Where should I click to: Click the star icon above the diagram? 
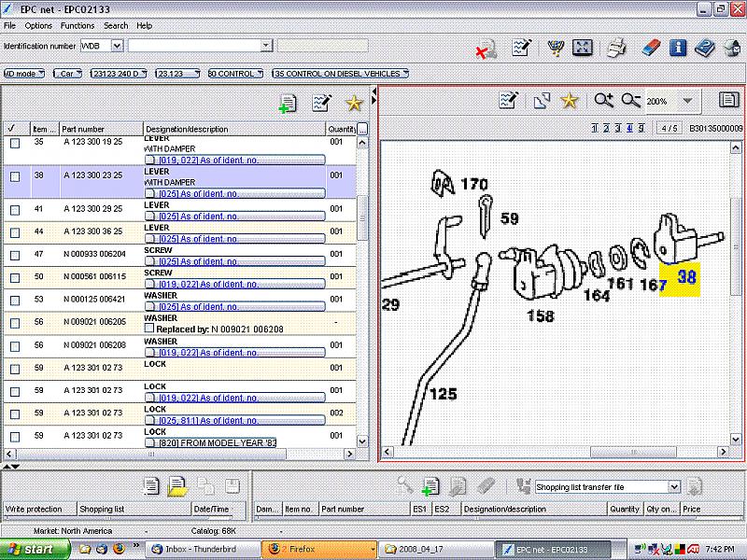point(570,101)
